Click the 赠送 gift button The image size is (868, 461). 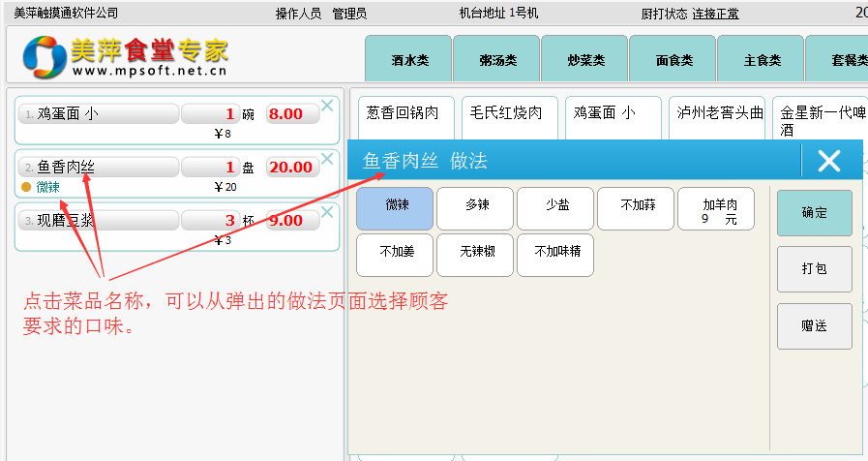(814, 326)
